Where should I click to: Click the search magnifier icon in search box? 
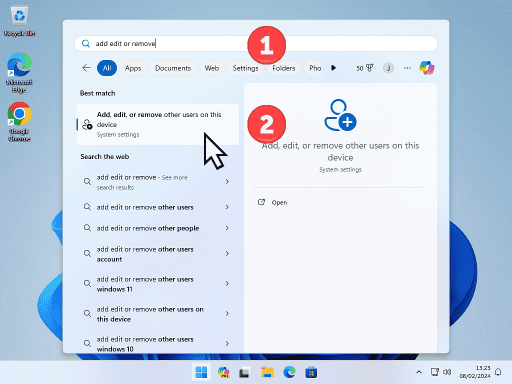pos(86,44)
